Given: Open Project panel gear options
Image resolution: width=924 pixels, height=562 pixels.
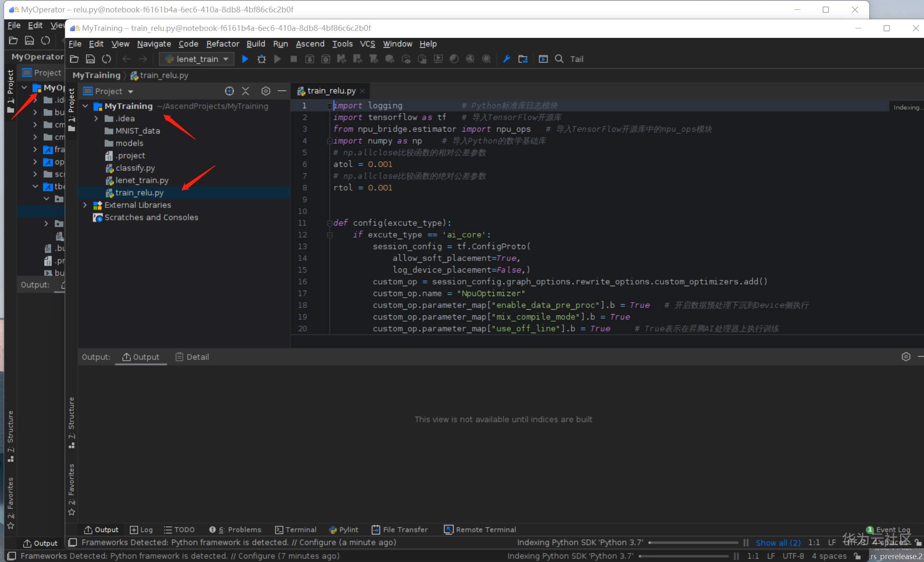Looking at the screenshot, I should coord(266,91).
